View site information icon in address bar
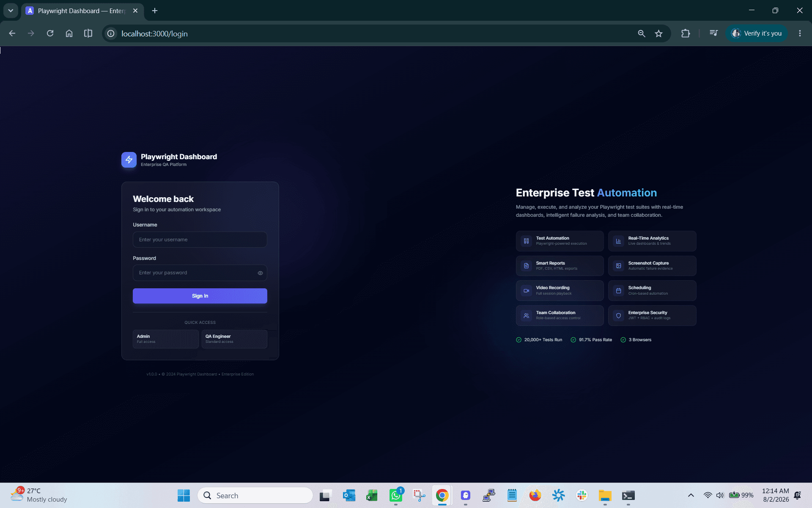Image resolution: width=812 pixels, height=508 pixels. 111,33
